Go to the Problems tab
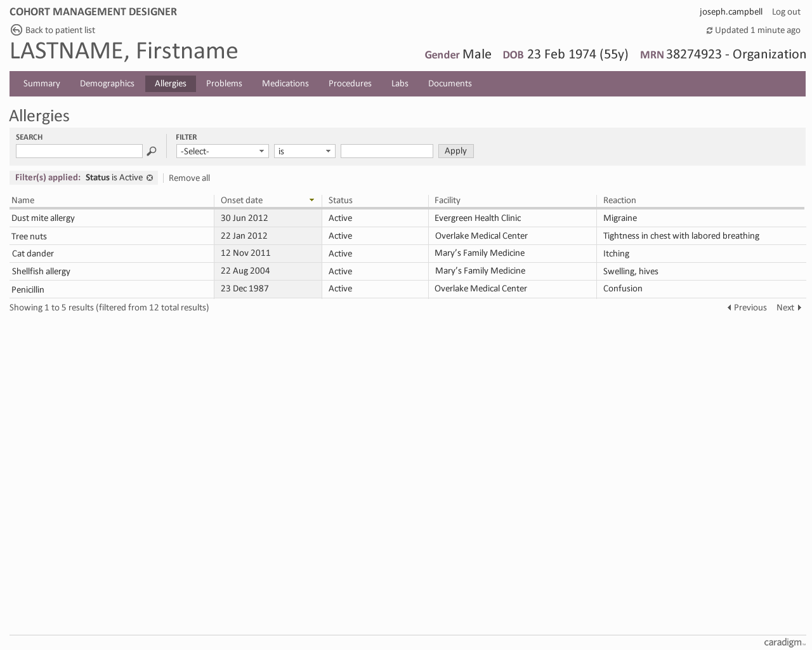The width and height of the screenshot is (812, 650). pos(224,84)
